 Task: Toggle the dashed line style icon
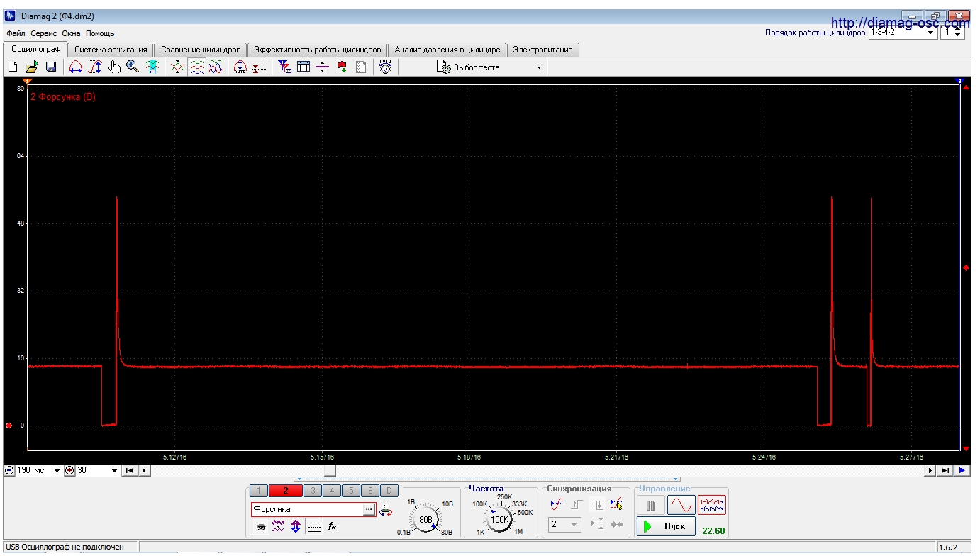(x=315, y=527)
